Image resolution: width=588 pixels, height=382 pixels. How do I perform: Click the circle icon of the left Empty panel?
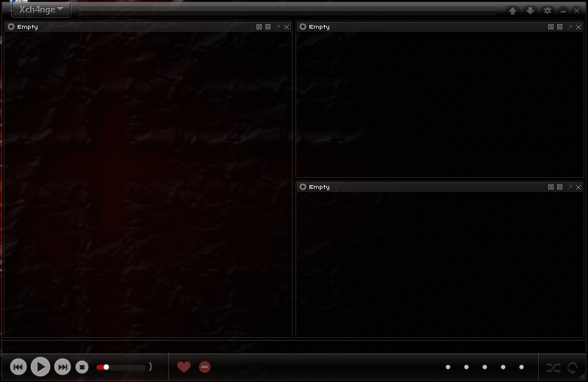tap(11, 26)
